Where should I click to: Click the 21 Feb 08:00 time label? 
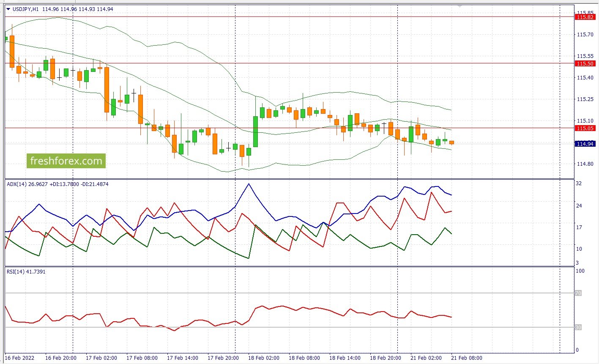pos(467,358)
